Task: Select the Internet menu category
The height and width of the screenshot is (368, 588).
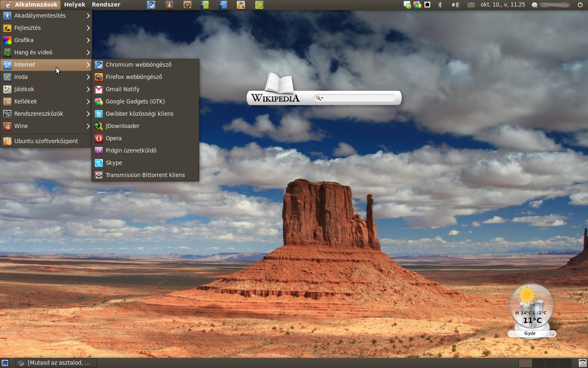Action: [46, 65]
